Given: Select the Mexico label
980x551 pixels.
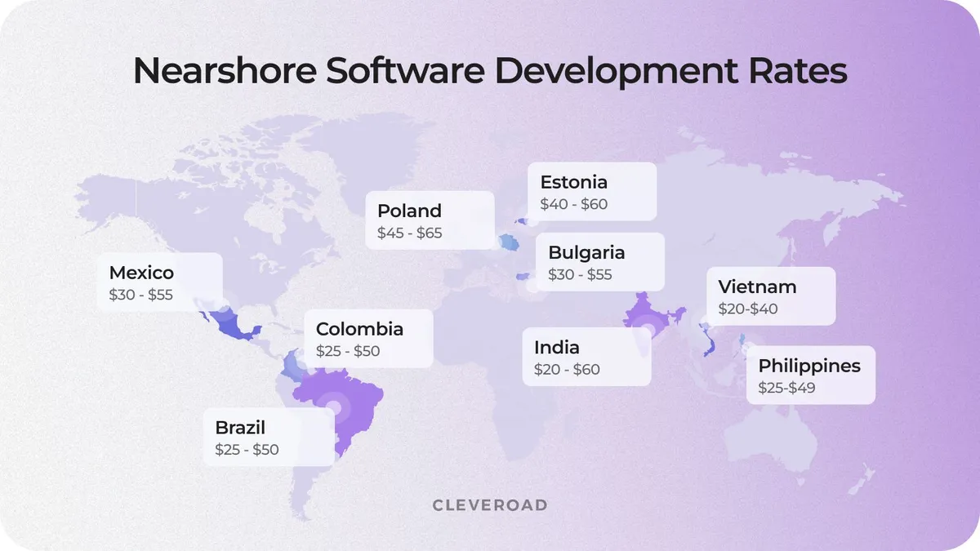Looking at the screenshot, I should [141, 272].
